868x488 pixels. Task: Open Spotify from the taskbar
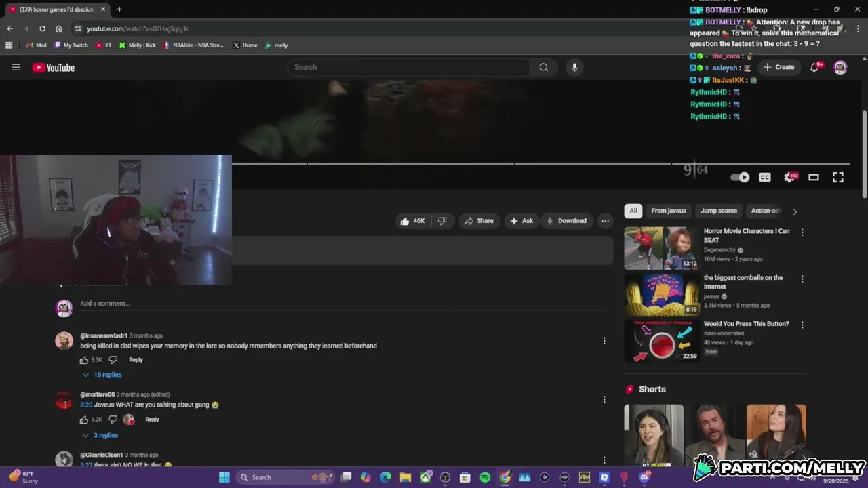[485, 477]
